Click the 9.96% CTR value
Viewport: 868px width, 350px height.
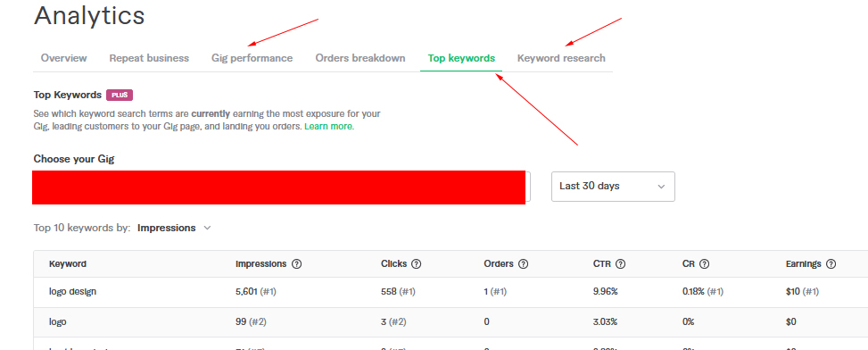(605, 291)
